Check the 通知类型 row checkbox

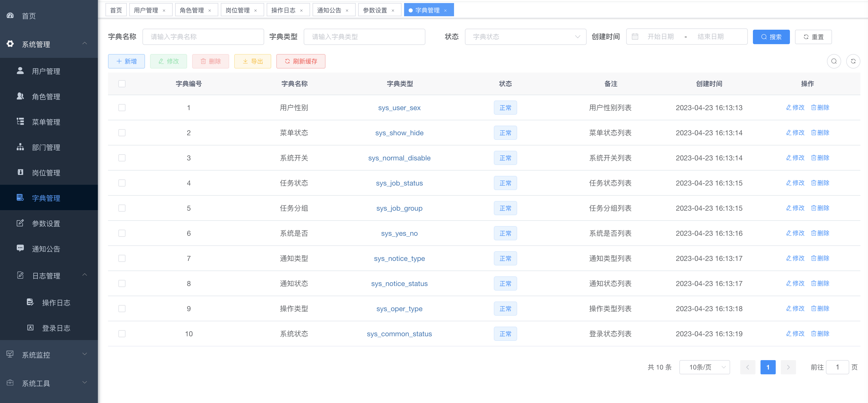[122, 258]
